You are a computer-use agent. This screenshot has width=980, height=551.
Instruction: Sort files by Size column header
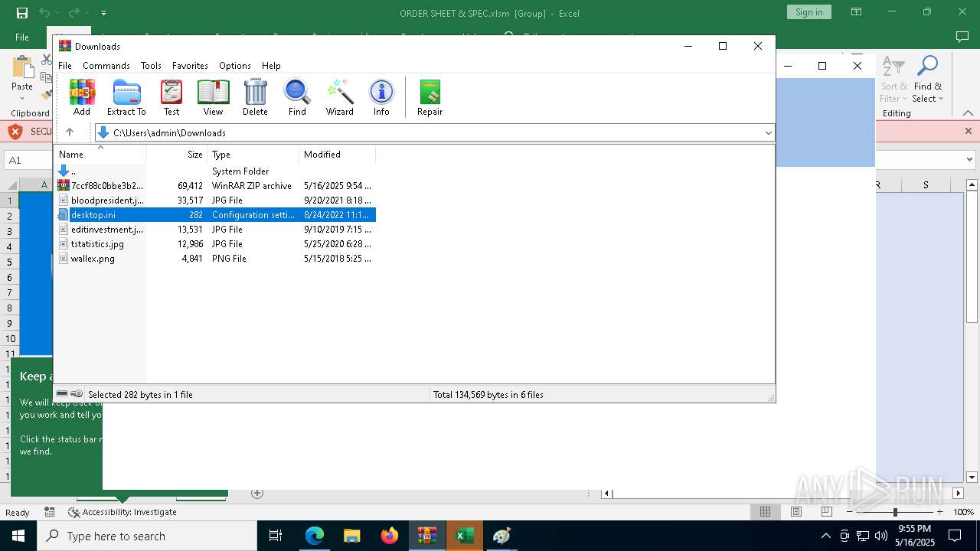(177, 155)
